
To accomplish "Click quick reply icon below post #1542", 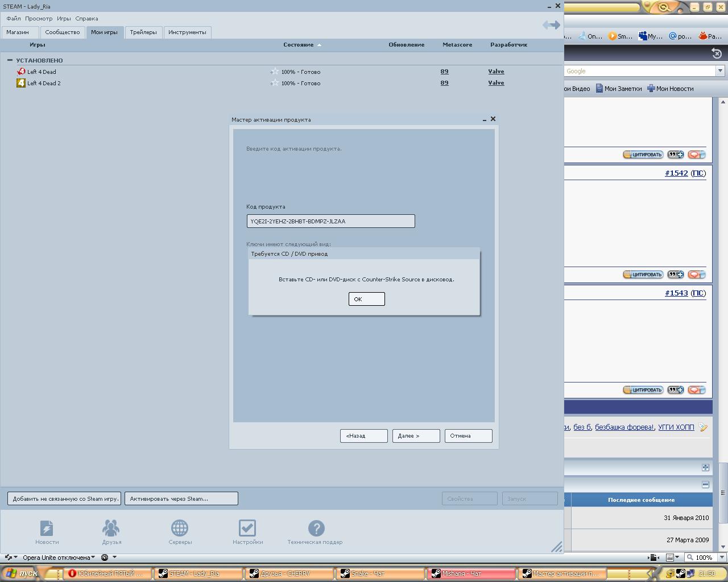I will (697, 275).
